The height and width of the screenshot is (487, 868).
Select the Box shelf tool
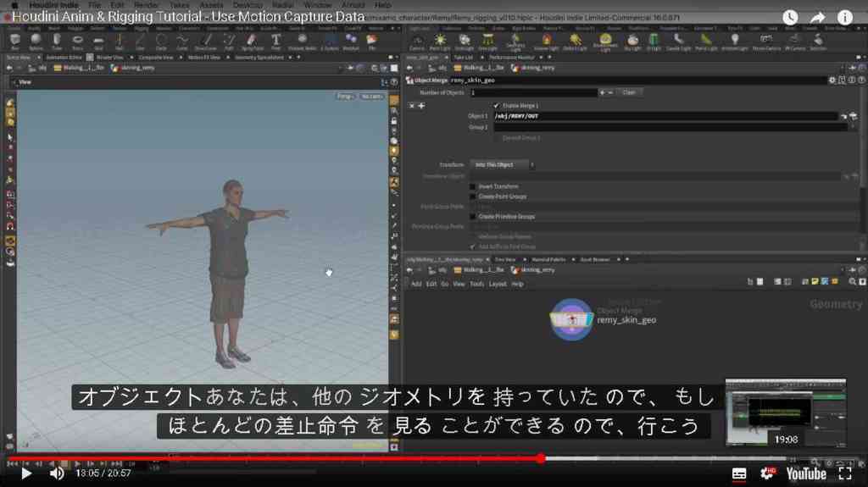tap(15, 42)
